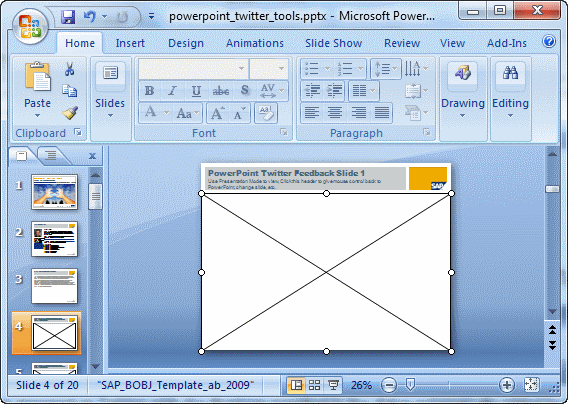568x404 pixels.
Task: Expand the Slides group dropdown
Action: 110,116
